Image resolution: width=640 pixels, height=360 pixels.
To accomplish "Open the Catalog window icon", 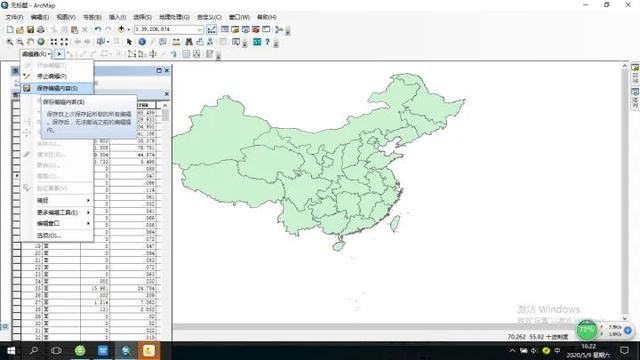I will [x=235, y=29].
